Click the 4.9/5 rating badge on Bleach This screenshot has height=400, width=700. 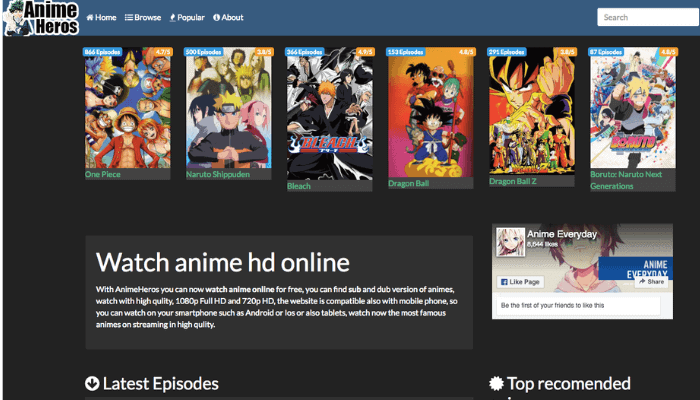pos(365,52)
